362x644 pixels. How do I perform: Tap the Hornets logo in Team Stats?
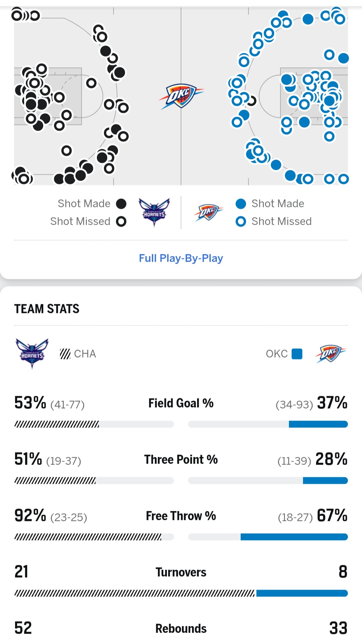coord(32,354)
